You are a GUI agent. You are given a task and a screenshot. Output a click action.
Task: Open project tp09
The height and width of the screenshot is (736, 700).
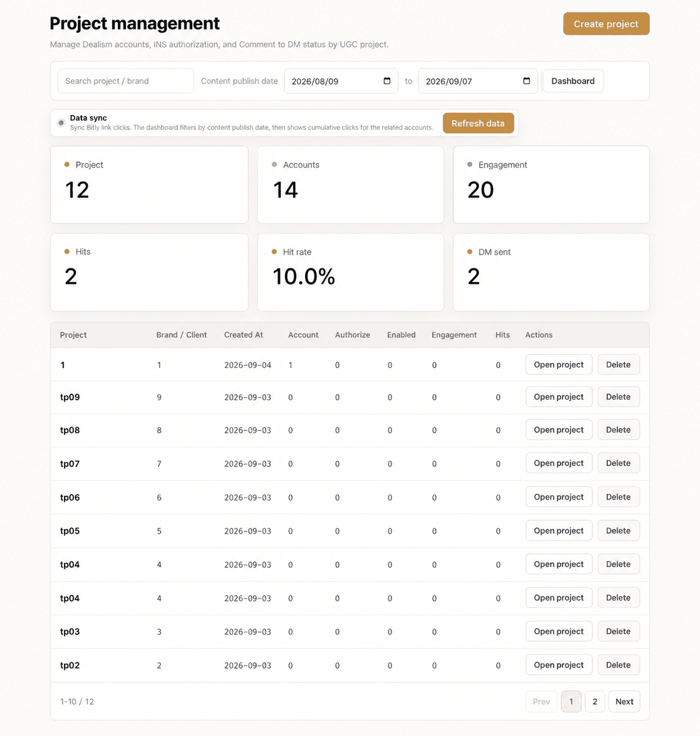pyautogui.click(x=559, y=397)
